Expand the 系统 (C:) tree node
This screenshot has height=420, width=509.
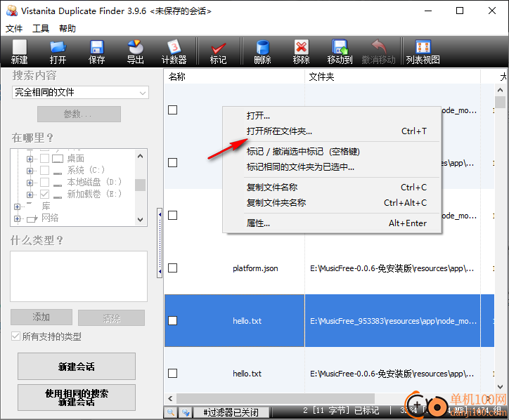30,171
